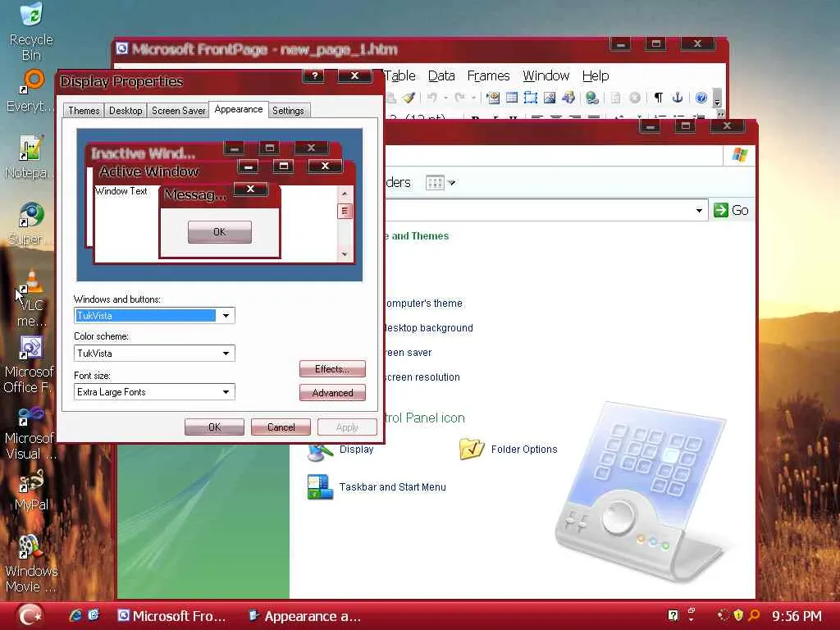Open the Everything search desktop shortcut
840x630 pixels.
tap(31, 90)
